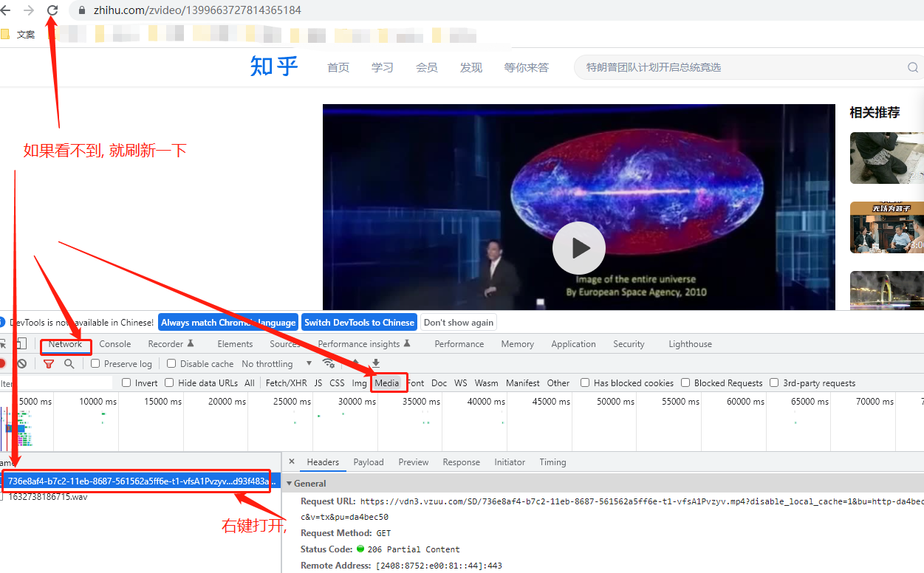Check the Invert filter checkbox
The height and width of the screenshot is (573, 924).
pyautogui.click(x=126, y=382)
